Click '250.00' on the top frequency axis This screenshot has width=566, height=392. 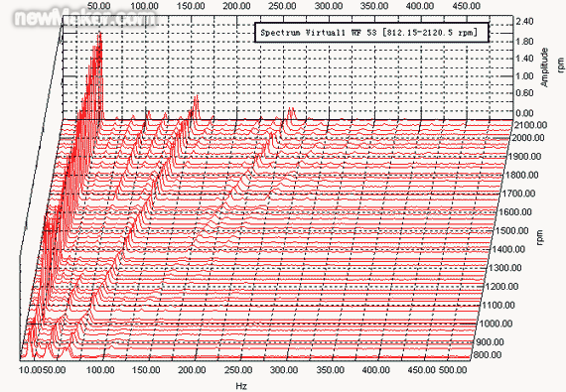282,6
